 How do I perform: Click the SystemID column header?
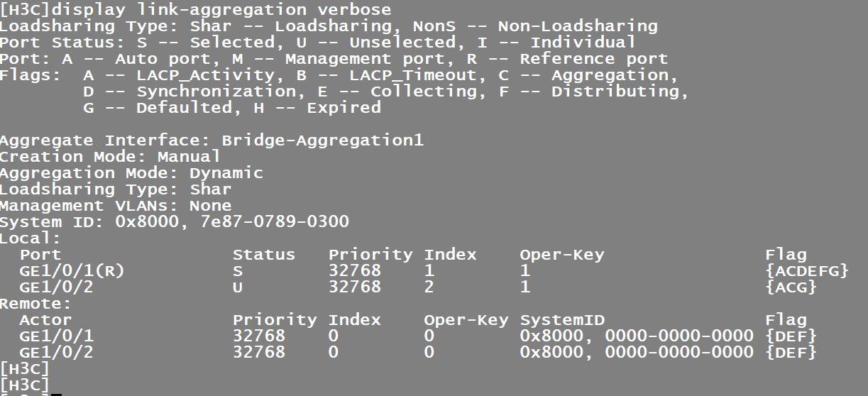tap(562, 320)
